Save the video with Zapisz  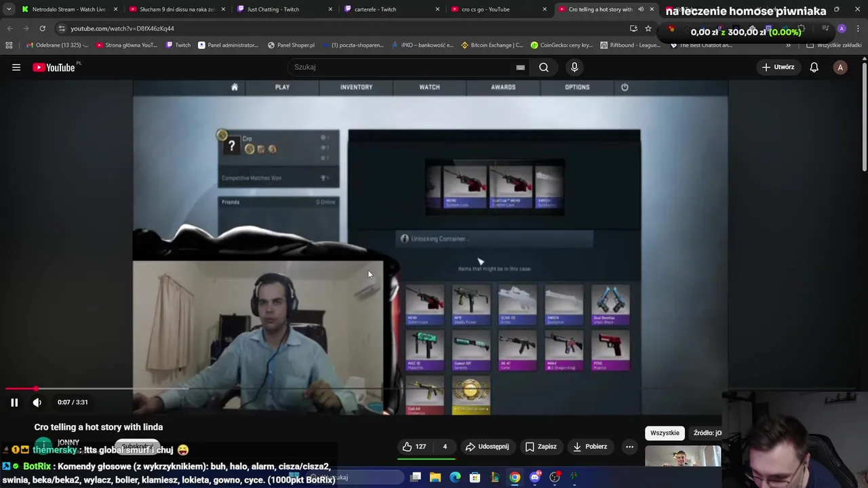[x=541, y=446]
